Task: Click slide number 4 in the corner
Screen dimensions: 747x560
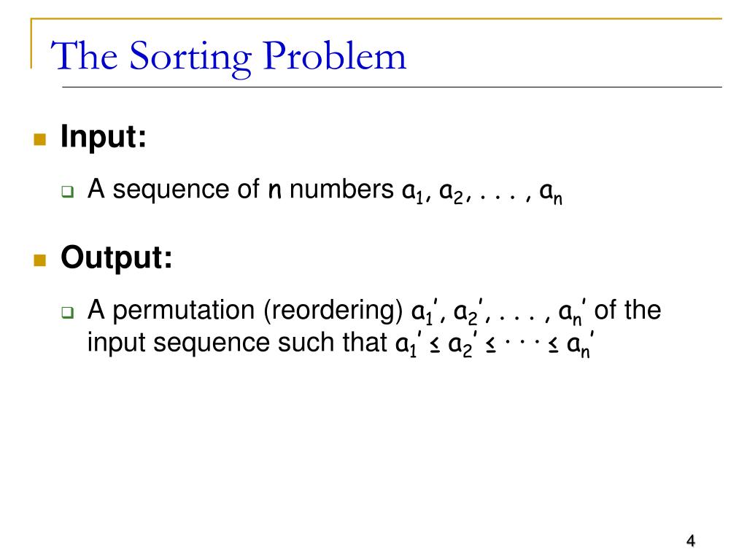Action: [x=690, y=540]
